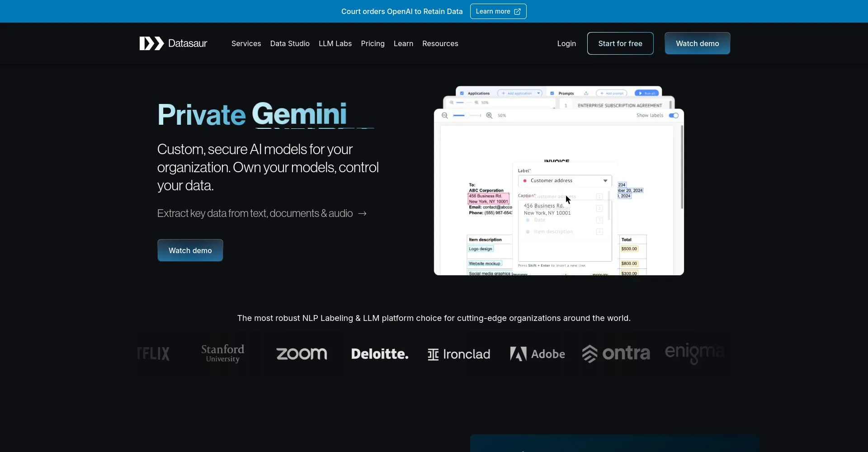Click the upload icon next to Prompts

(x=586, y=93)
